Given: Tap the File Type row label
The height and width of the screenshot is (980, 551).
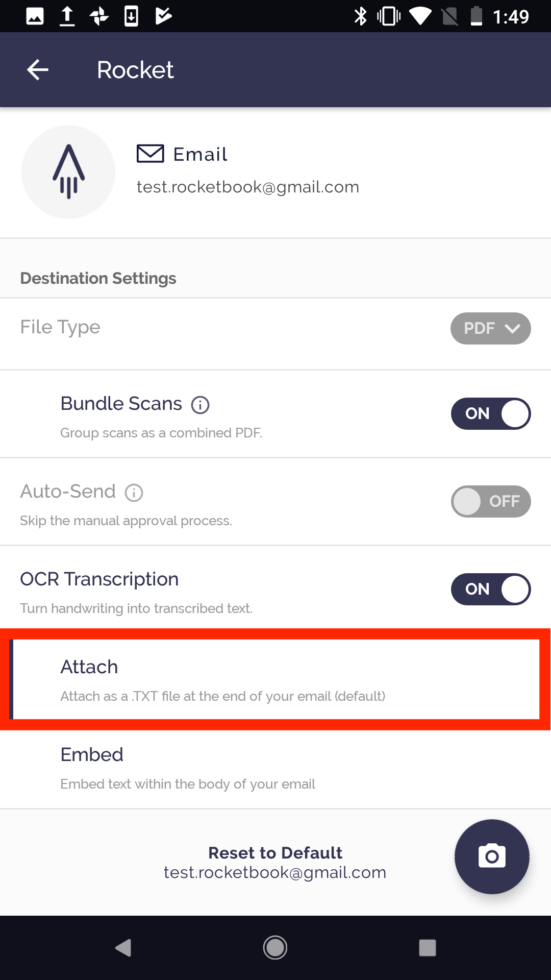Looking at the screenshot, I should (60, 327).
